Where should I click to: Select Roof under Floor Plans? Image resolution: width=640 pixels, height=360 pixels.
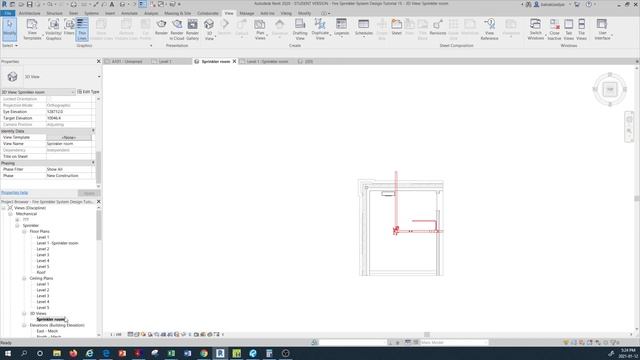(41, 272)
